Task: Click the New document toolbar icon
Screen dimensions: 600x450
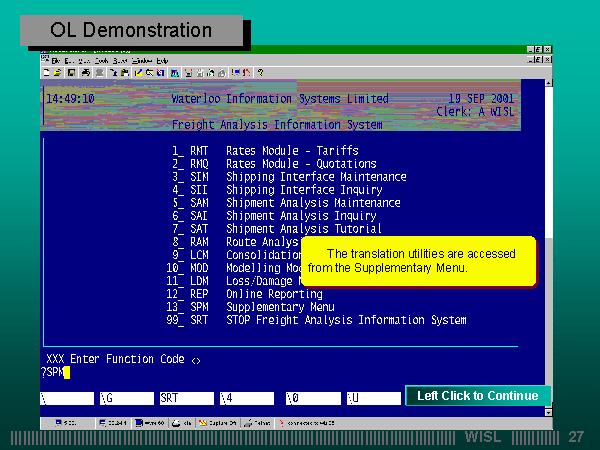Action: 47,73
